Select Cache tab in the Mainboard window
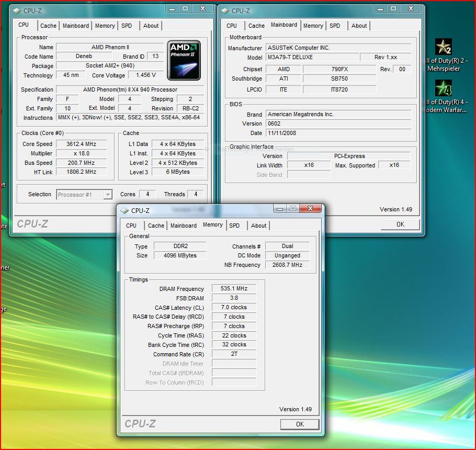Viewport: 476px width, 450px height. [256, 26]
